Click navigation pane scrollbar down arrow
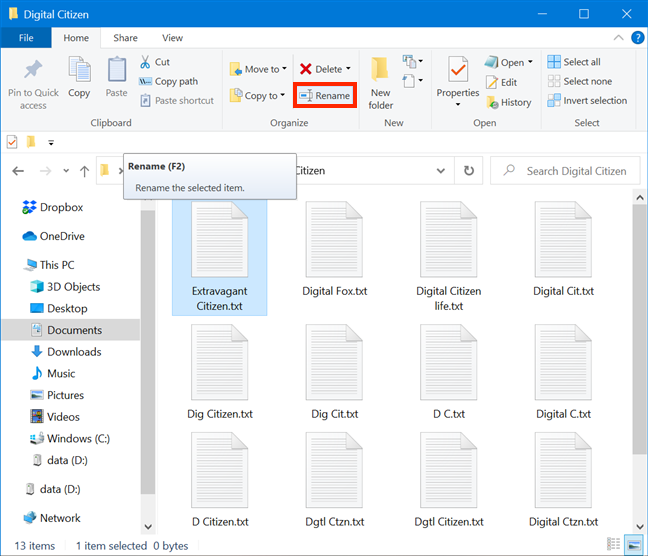This screenshot has width=648, height=556. click(148, 527)
